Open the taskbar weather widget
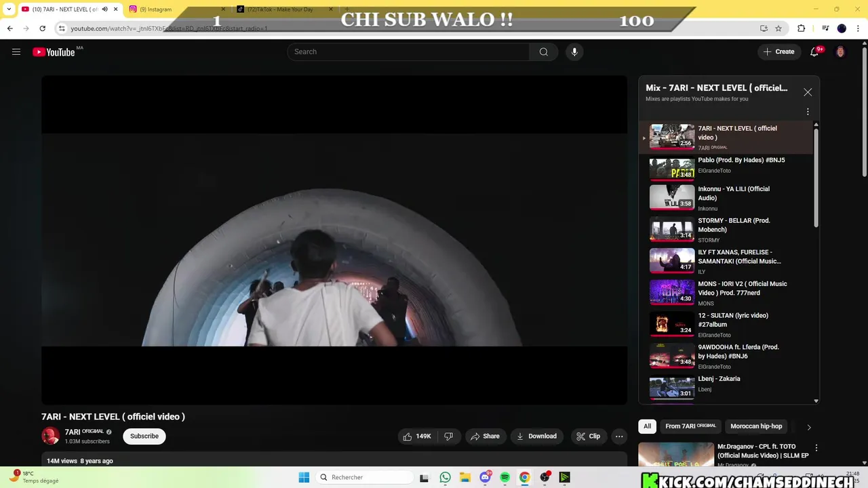Viewport: 868px width, 488px height. pos(34,477)
